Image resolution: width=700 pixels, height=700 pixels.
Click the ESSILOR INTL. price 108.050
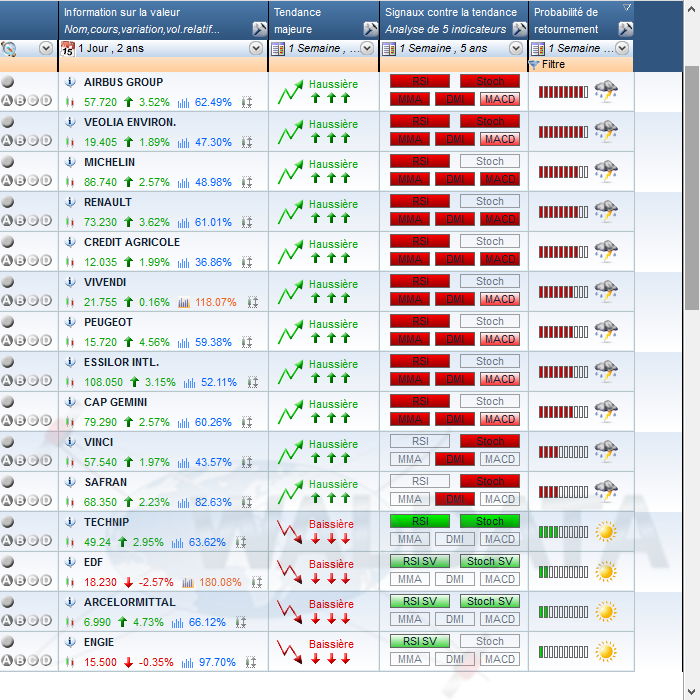pyautogui.click(x=103, y=383)
